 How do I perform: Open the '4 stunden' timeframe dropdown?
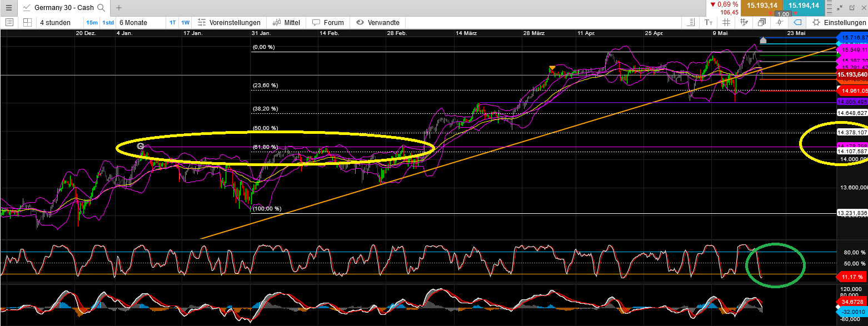click(x=55, y=23)
